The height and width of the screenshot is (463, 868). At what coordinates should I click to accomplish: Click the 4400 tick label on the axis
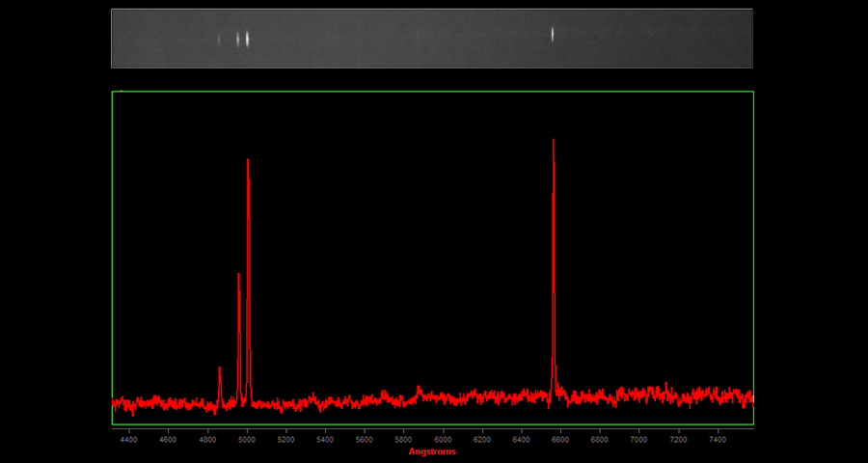(x=128, y=439)
